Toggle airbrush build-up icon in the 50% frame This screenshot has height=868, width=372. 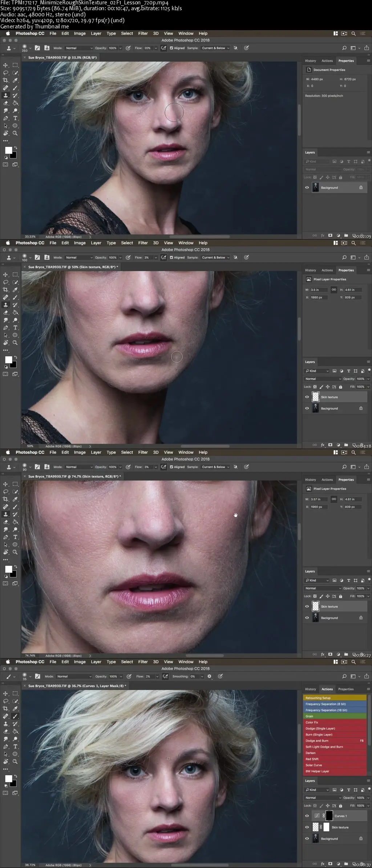pos(164,257)
